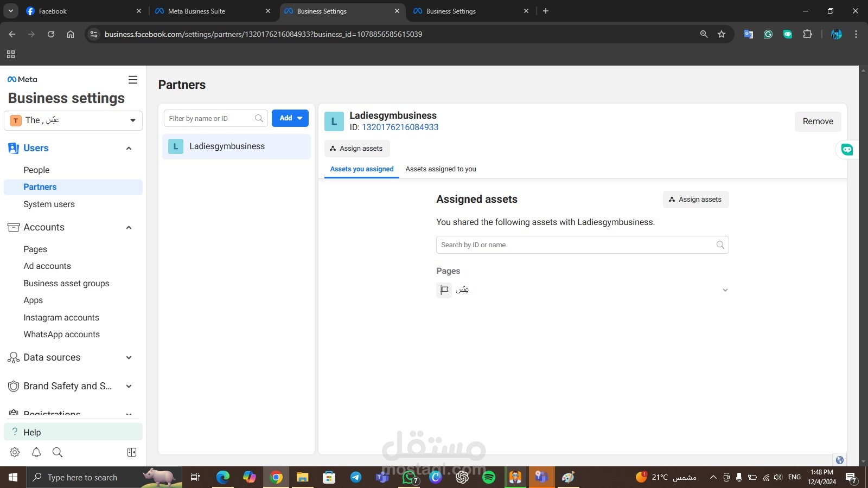
Task: Open the Meta sidebar hamburger menu
Action: pos(133,80)
